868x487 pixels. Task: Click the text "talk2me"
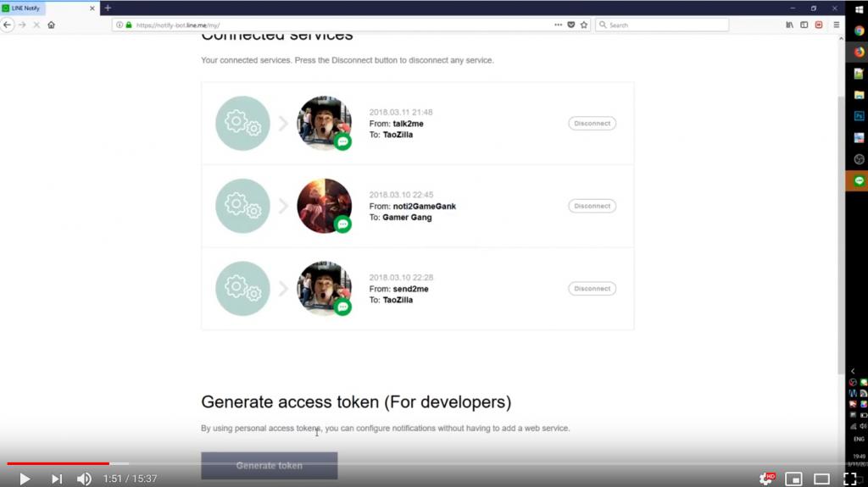click(408, 124)
